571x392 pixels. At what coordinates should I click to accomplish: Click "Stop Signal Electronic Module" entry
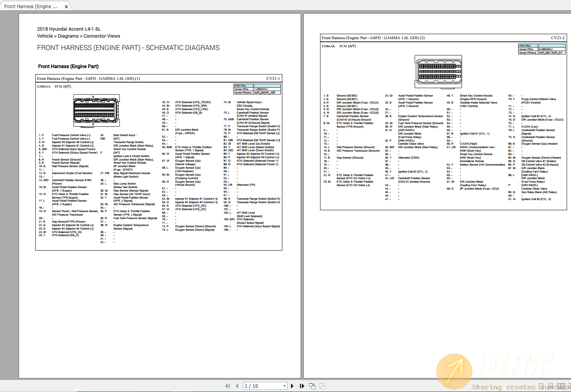(x=132, y=173)
